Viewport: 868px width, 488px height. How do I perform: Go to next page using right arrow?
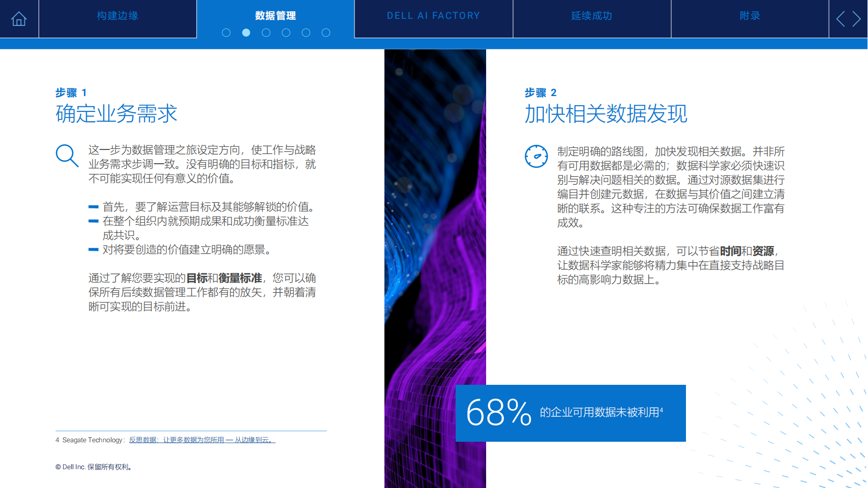point(857,19)
